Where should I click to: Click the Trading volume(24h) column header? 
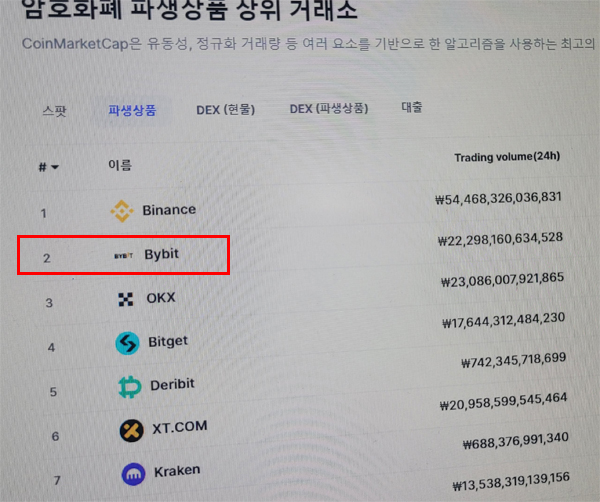pos(507,157)
